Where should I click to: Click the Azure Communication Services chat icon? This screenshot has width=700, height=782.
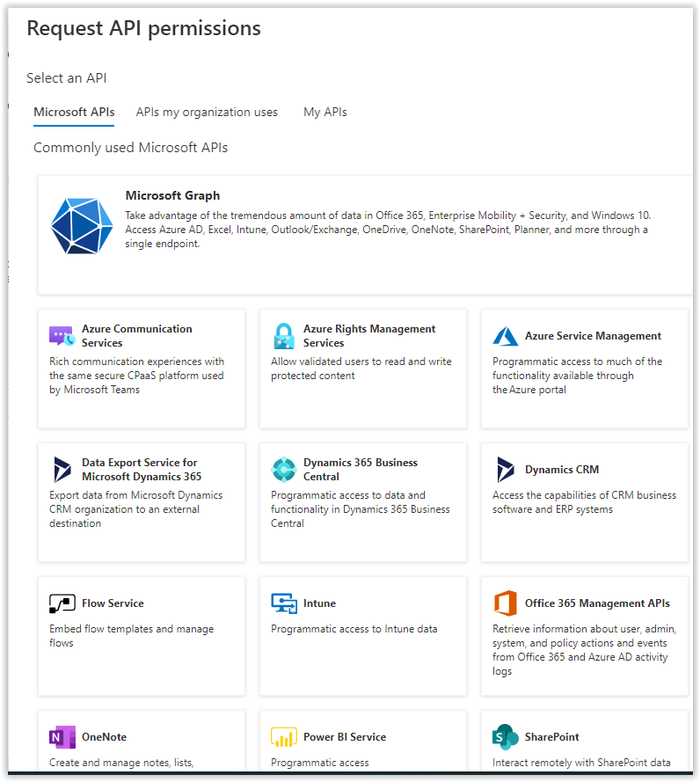coord(62,336)
